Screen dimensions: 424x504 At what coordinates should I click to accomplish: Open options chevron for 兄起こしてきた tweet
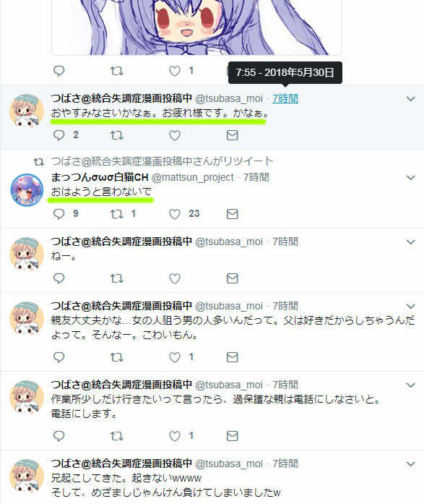(x=411, y=464)
